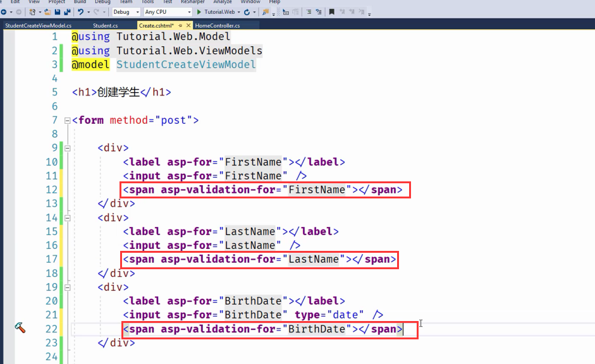
Task: Go to the next bookmark
Action: point(352,12)
